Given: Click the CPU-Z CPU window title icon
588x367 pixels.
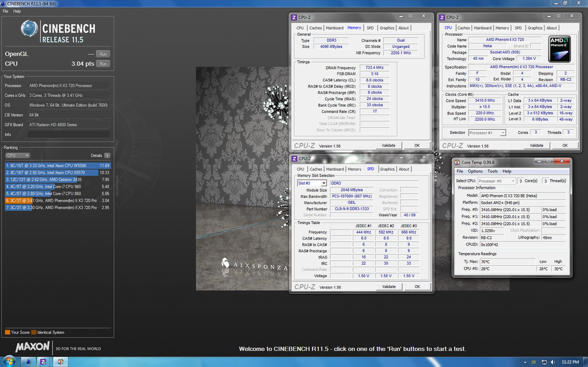Looking at the screenshot, I should click(442, 17).
